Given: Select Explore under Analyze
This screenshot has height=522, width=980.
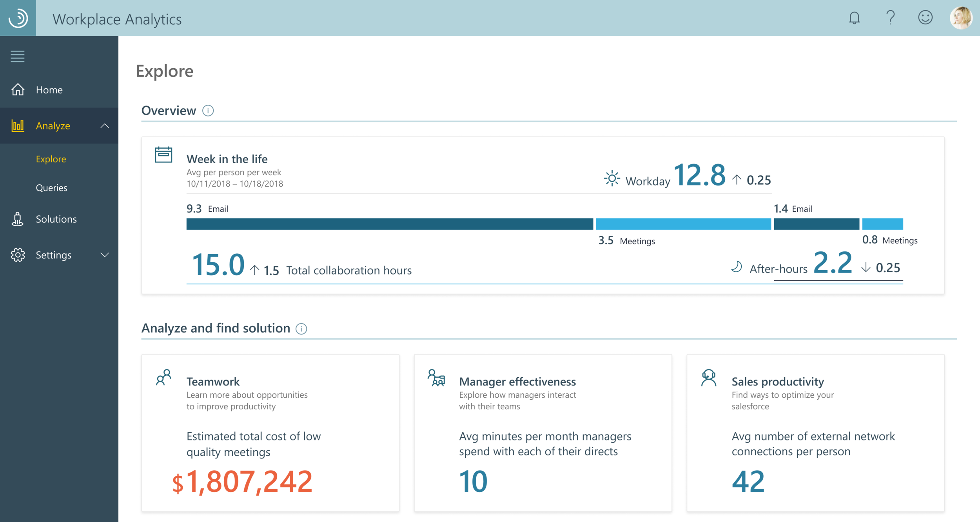Looking at the screenshot, I should click(51, 159).
